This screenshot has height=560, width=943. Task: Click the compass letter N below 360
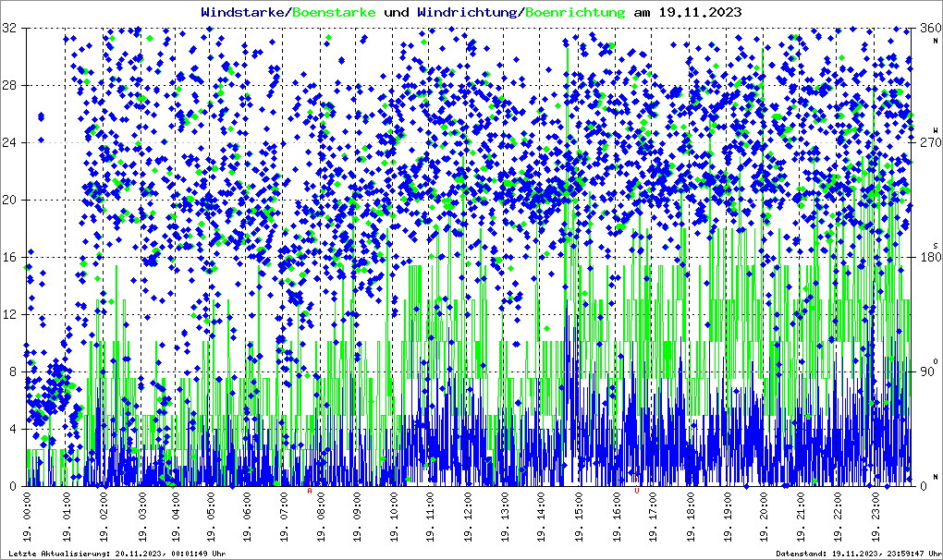coord(936,41)
